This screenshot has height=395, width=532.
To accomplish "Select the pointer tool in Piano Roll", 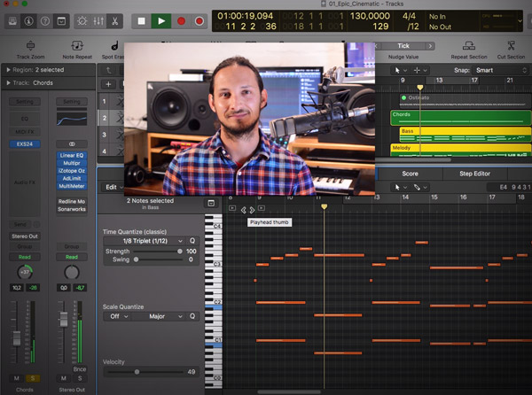I will point(397,187).
